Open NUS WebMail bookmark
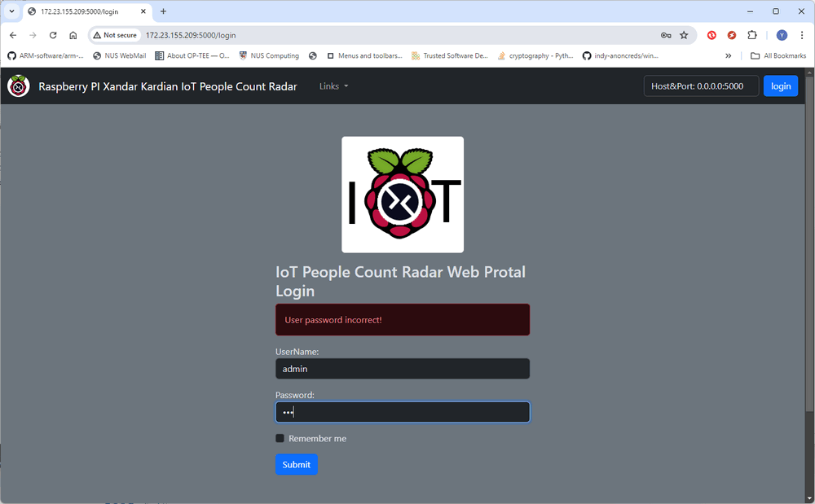Screen dimensions: 815x504 click(x=120, y=55)
